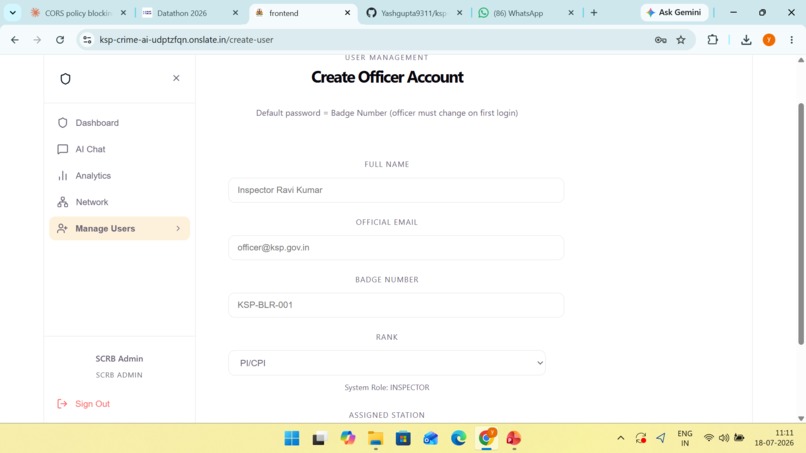
Task: Click the battery icon in system tray
Action: tap(739, 438)
